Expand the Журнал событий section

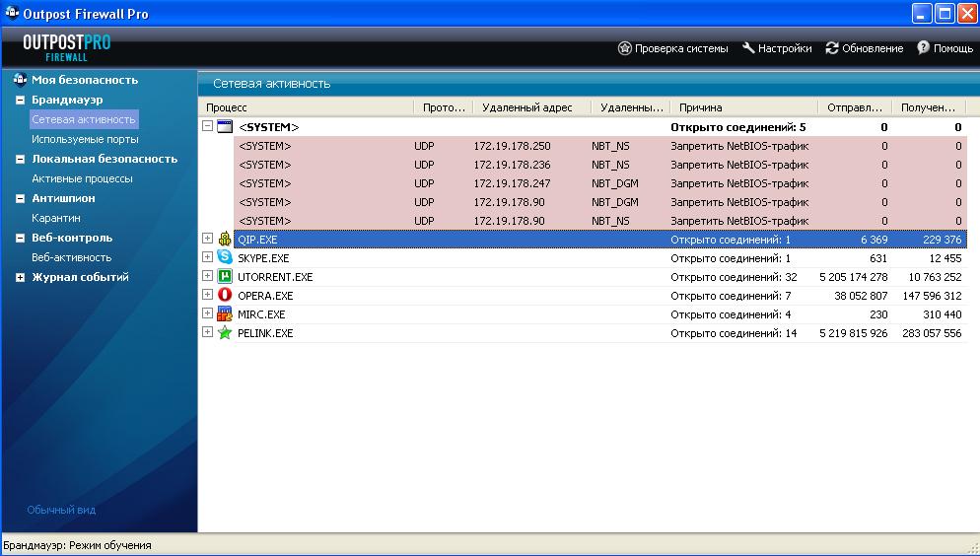pyautogui.click(x=20, y=277)
